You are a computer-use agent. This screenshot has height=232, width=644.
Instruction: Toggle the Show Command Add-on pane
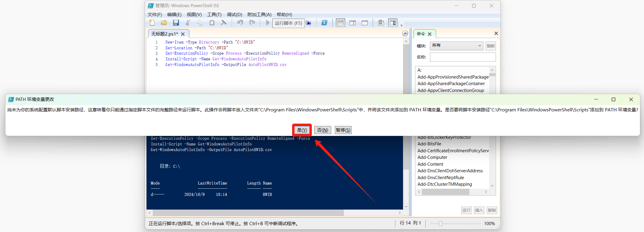click(393, 23)
